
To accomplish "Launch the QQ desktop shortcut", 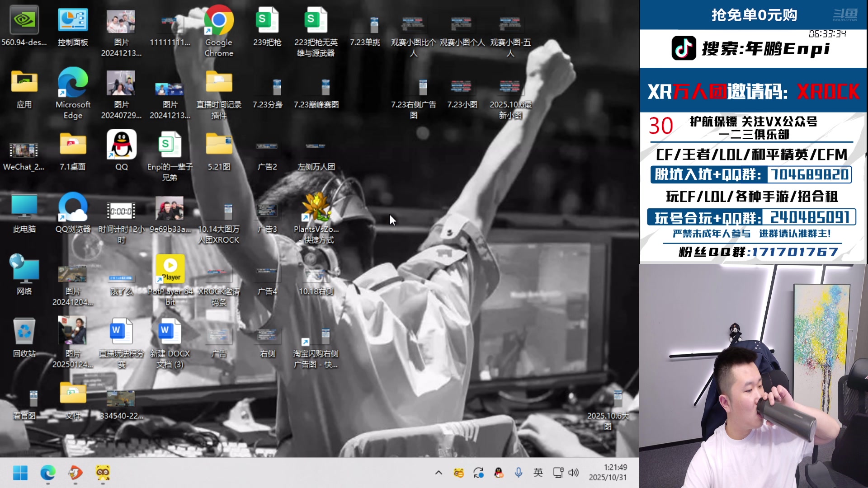I will pyautogui.click(x=121, y=144).
